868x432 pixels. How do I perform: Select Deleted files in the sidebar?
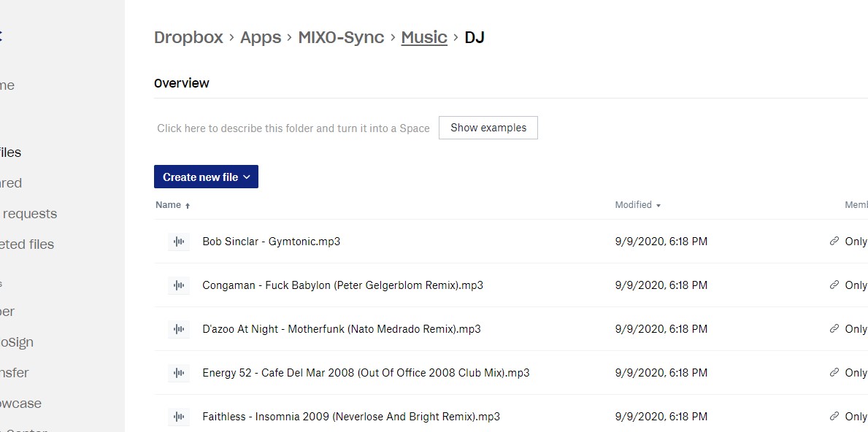(27, 244)
